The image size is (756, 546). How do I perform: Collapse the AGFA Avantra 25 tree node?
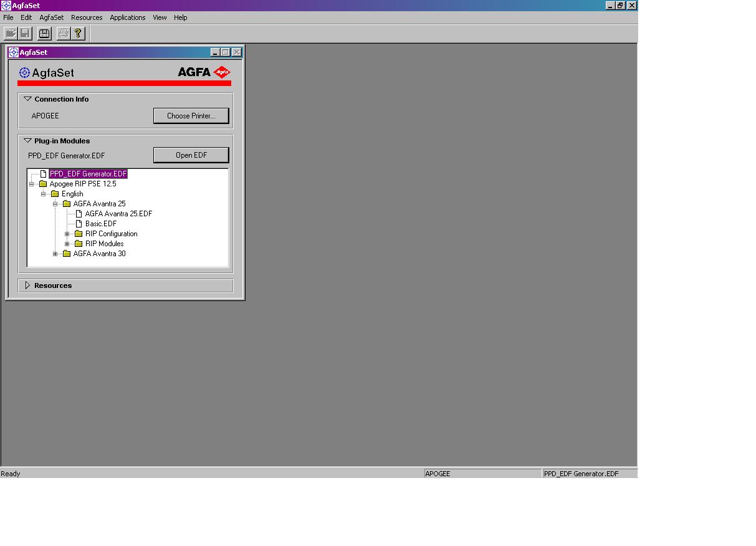[55, 204]
